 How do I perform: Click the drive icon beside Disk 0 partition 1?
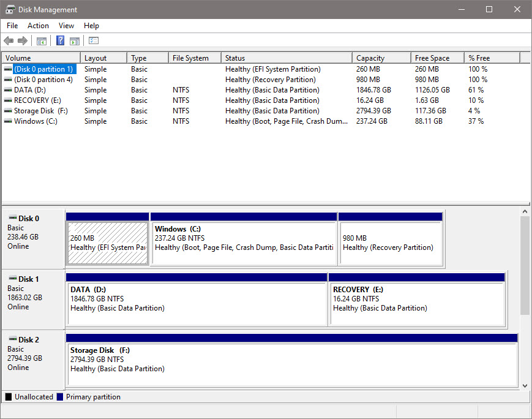(x=8, y=69)
